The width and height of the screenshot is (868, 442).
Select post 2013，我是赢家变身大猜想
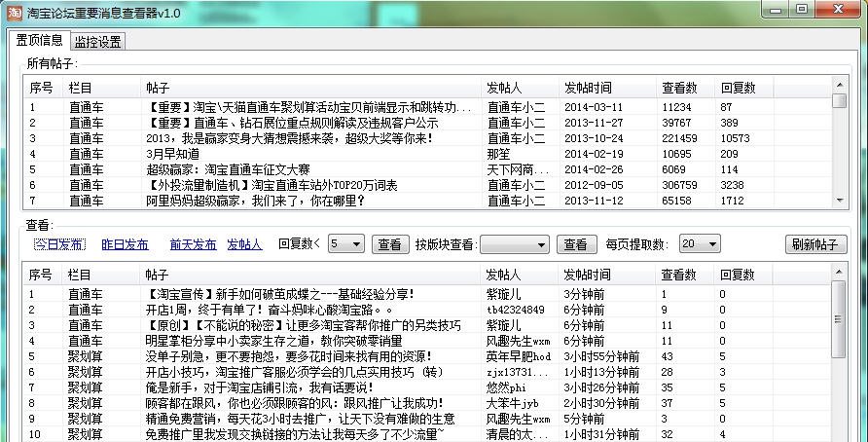pos(289,138)
